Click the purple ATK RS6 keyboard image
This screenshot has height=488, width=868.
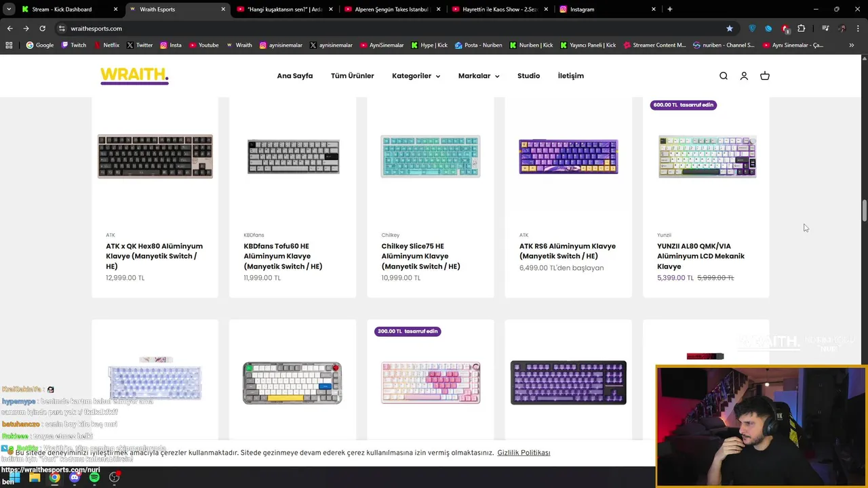(x=568, y=157)
